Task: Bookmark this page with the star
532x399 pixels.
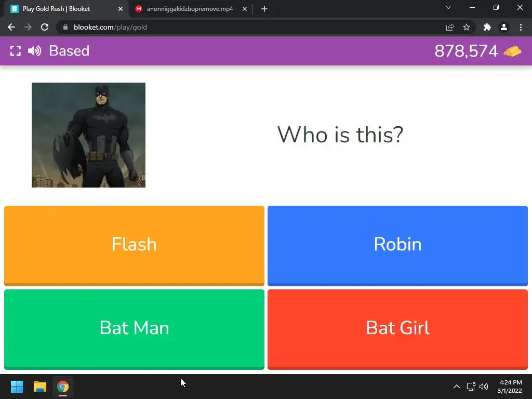Action: [x=467, y=27]
